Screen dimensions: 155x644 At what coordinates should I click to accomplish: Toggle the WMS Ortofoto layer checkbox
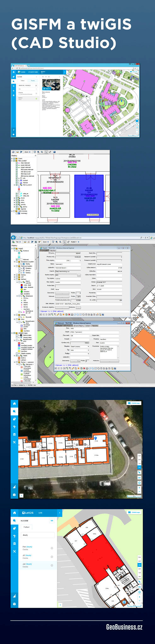click(x=15, y=211)
